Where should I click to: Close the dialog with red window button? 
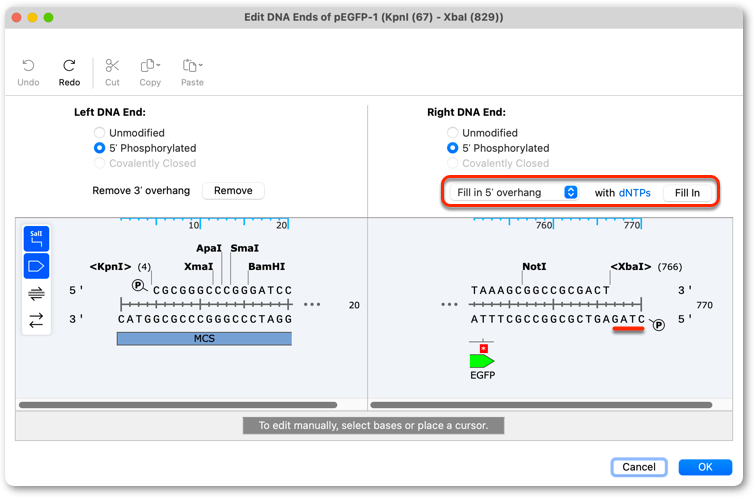tap(16, 18)
